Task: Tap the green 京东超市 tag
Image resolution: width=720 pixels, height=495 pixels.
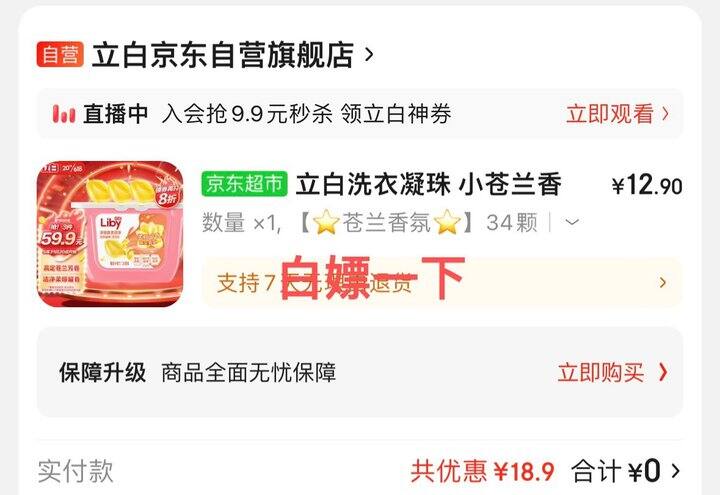Action: coord(244,184)
